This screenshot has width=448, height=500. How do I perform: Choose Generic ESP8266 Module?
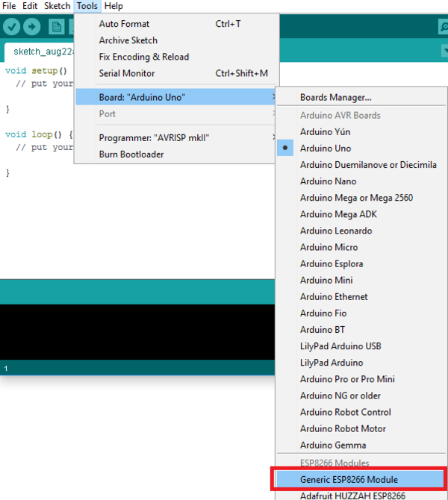(361, 480)
